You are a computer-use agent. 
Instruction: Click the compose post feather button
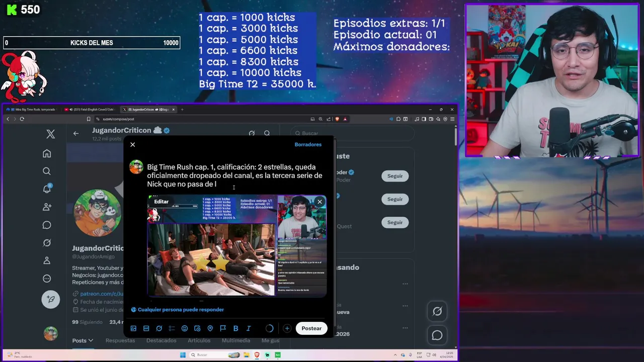pos(50,299)
